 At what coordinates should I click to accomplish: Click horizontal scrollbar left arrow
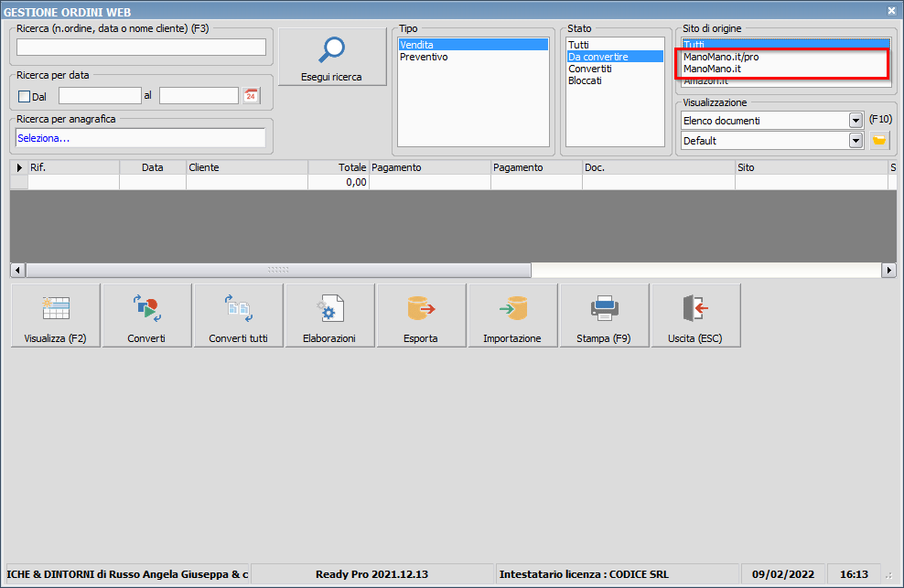coord(18,270)
